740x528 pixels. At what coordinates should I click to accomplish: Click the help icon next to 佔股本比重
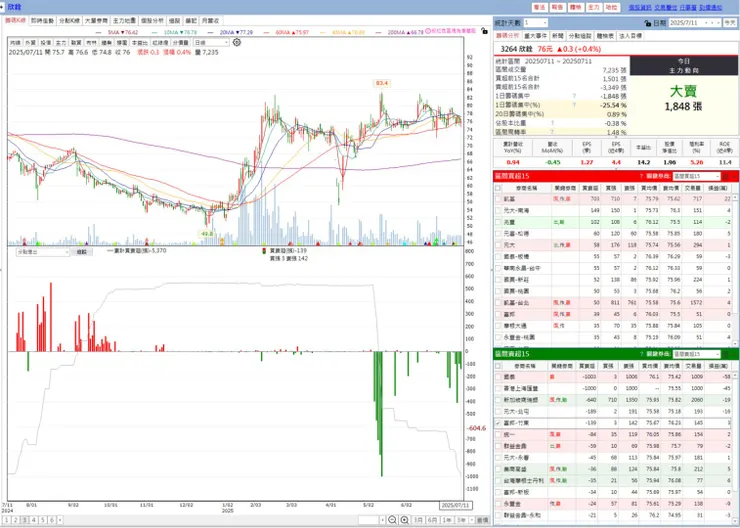pos(552,123)
